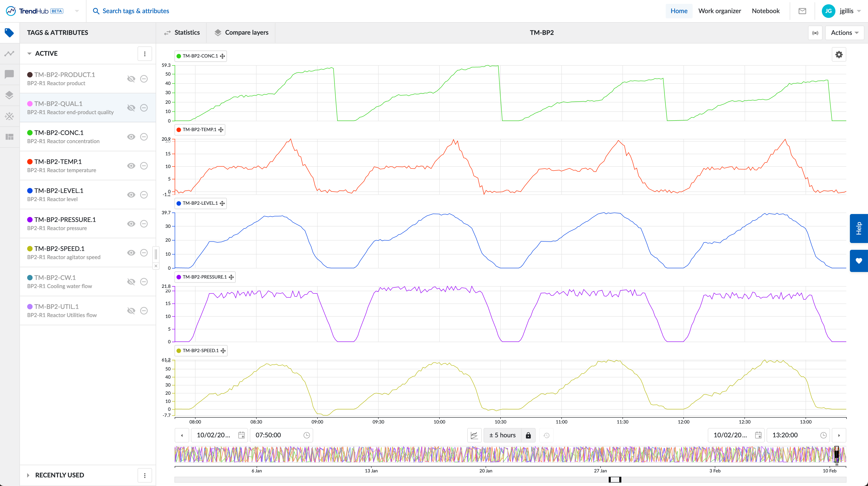Open the layers sidebar icon
Image resolution: width=868 pixels, height=486 pixels.
click(10, 95)
